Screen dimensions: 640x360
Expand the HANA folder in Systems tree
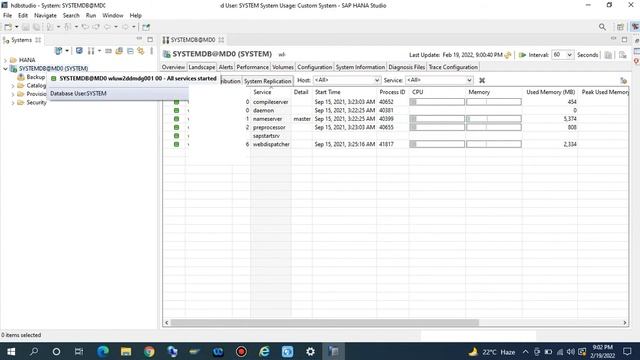5,60
